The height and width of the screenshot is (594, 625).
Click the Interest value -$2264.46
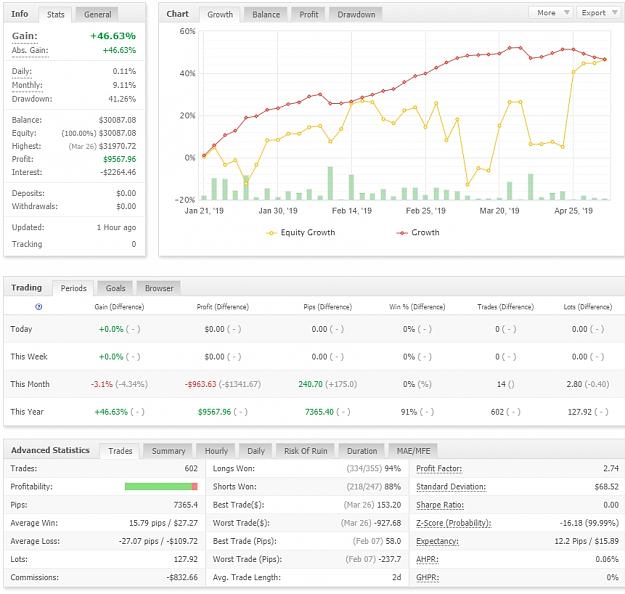(118, 172)
